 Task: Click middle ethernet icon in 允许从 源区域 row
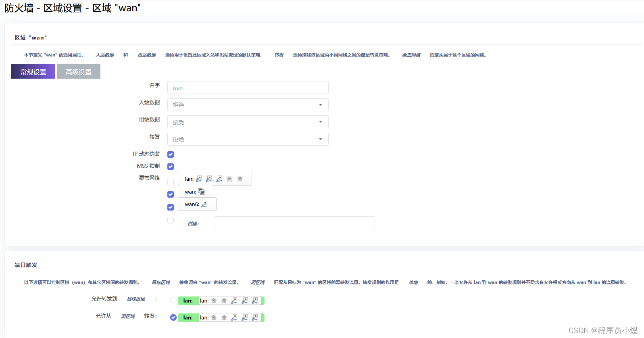(x=245, y=317)
